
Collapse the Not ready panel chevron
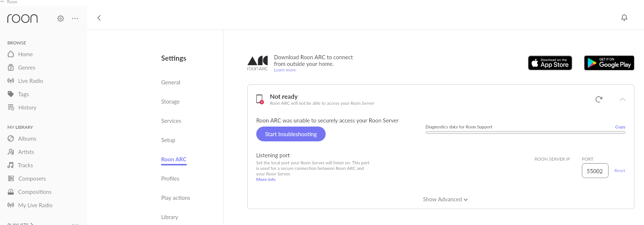(623, 99)
